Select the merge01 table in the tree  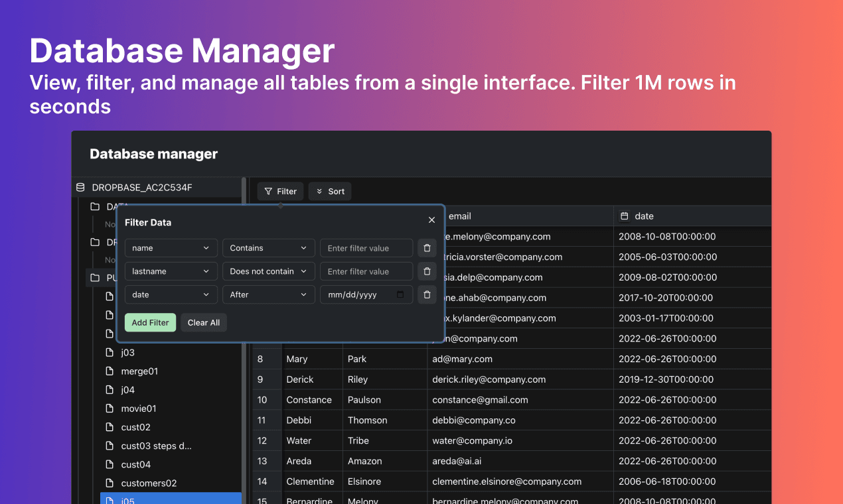[x=171, y=371]
